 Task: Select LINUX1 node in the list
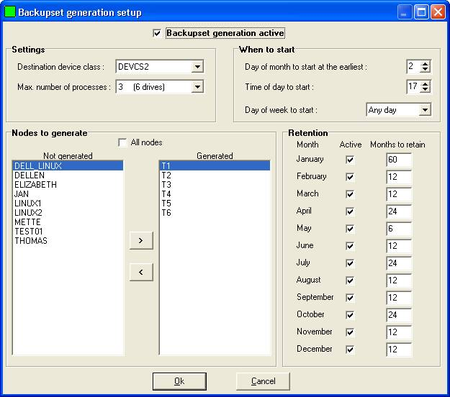[x=68, y=203]
